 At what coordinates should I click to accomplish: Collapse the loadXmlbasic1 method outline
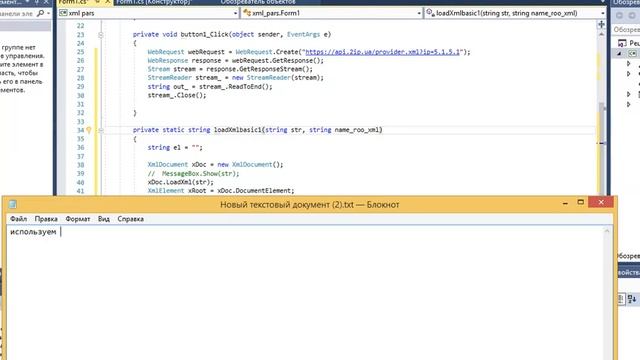pos(100,130)
